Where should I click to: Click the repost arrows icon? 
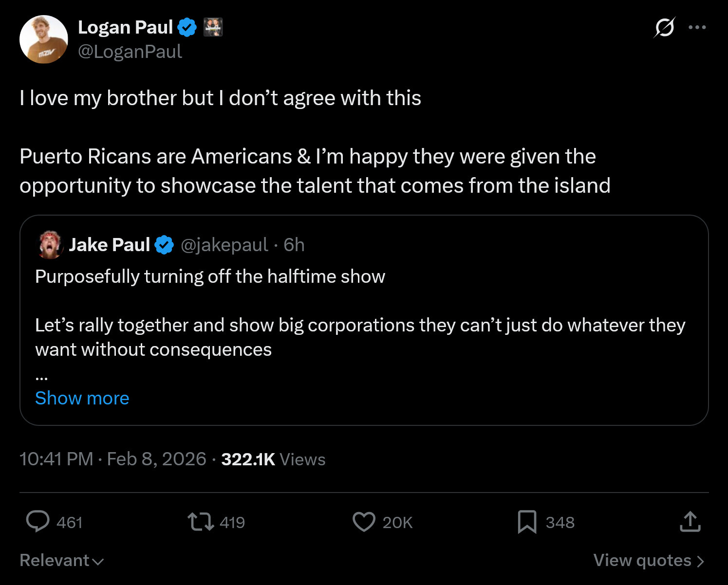201,522
